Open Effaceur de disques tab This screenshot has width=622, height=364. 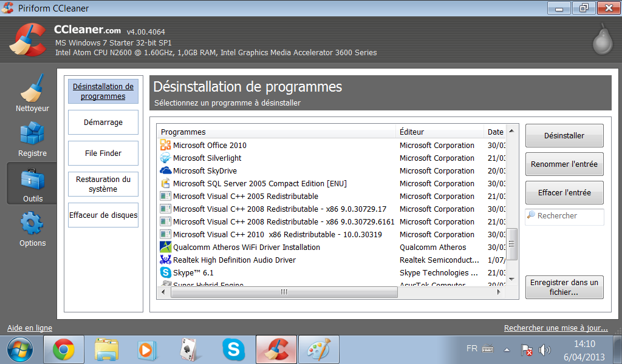click(103, 215)
